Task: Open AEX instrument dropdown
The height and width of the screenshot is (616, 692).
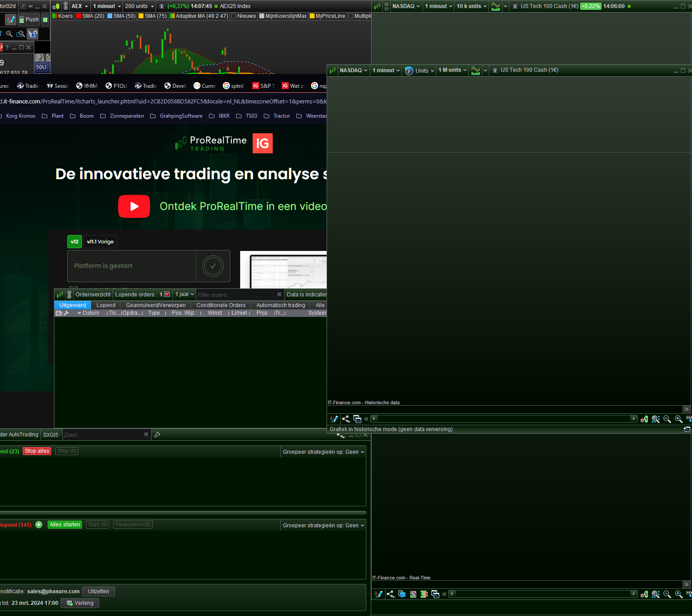Action: point(80,6)
